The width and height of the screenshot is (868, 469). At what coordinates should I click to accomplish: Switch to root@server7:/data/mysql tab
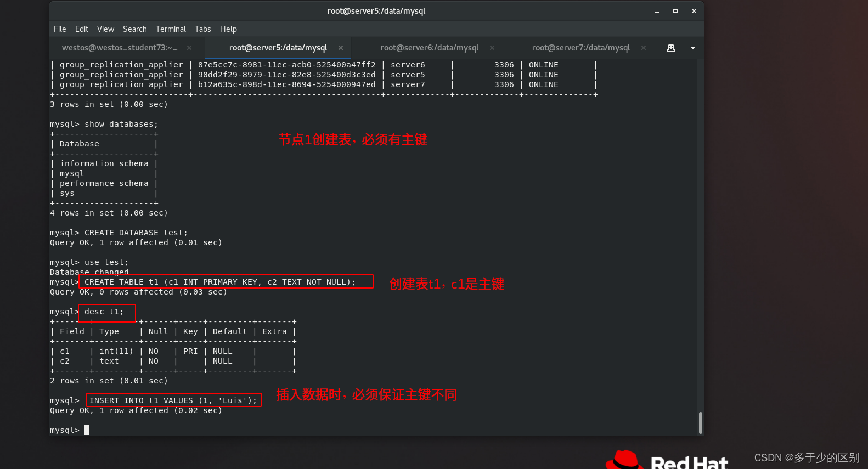click(x=581, y=48)
